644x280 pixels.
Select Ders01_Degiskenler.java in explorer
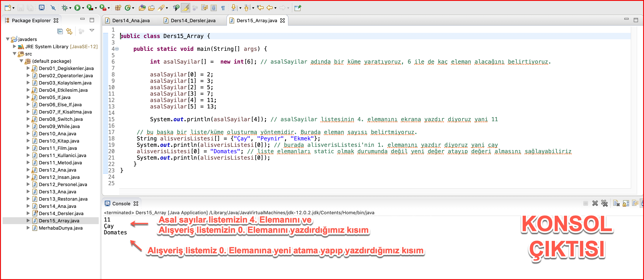tap(66, 68)
